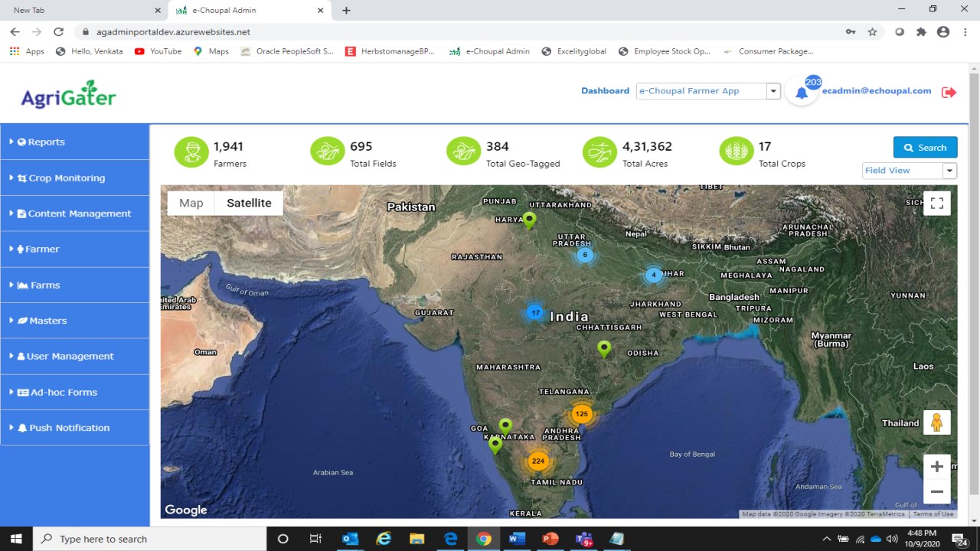Click the blue Search button
The width and height of the screenshot is (980, 551).
925,148
